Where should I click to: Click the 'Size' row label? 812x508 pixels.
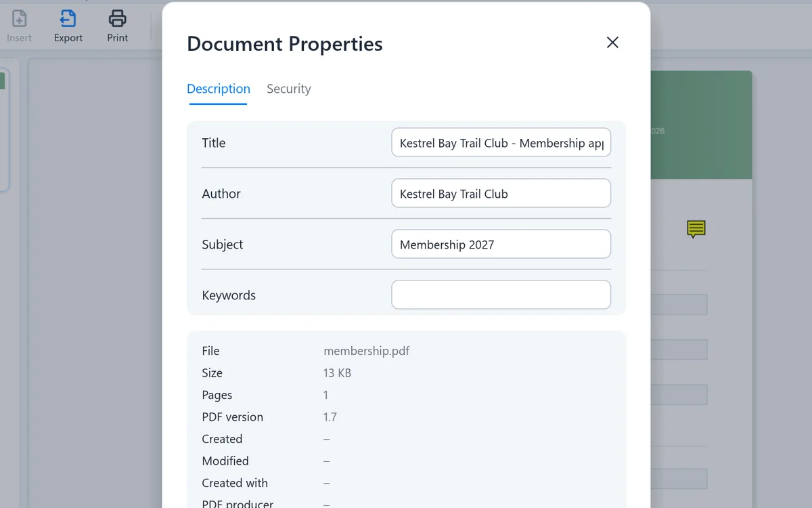click(212, 373)
